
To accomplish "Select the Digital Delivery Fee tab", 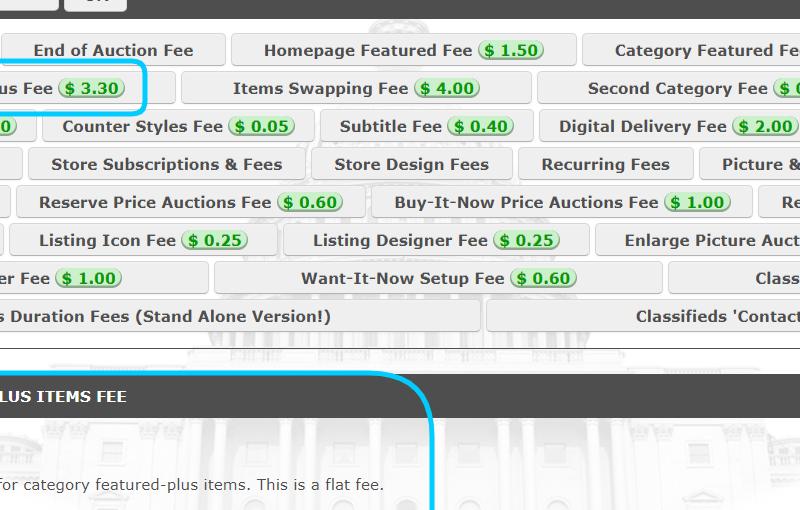I will (x=670, y=126).
